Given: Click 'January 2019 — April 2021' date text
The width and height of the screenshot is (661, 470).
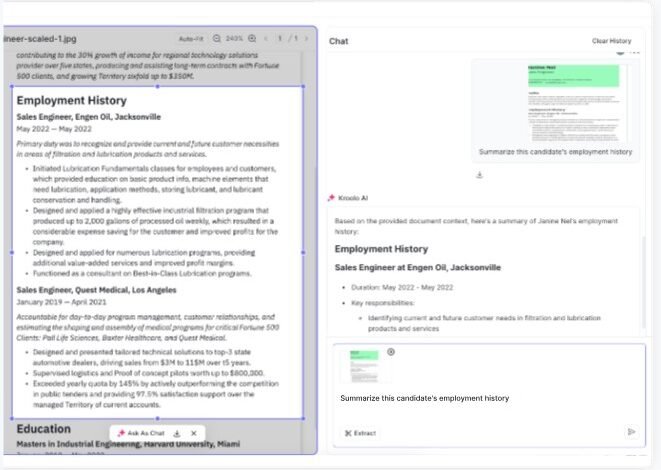Looking at the screenshot, I should [x=61, y=302].
